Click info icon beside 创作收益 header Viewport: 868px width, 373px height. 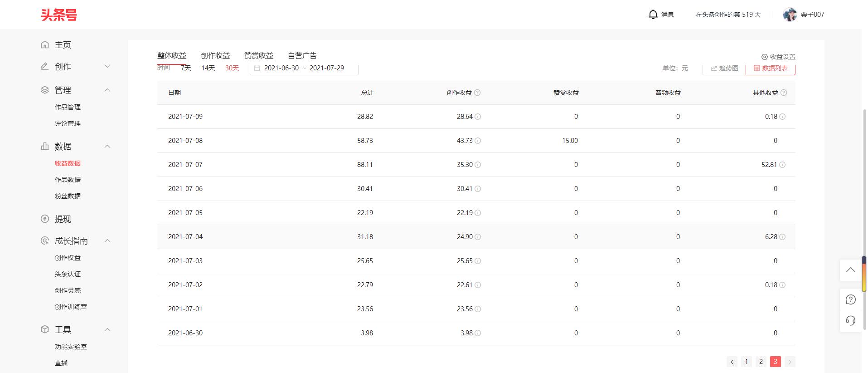[477, 93]
